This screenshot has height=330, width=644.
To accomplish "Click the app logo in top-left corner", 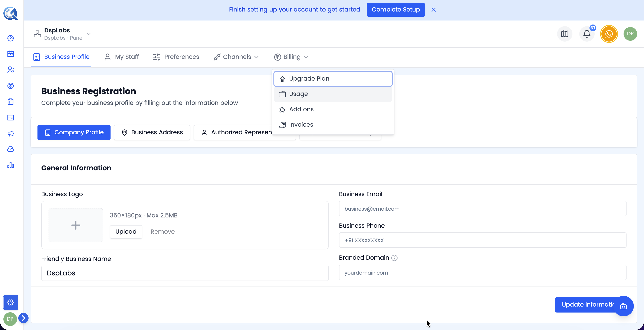I will pyautogui.click(x=10, y=13).
